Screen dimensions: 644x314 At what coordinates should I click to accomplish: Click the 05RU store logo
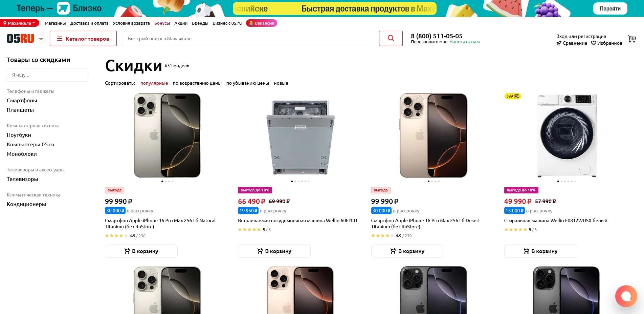(x=20, y=38)
